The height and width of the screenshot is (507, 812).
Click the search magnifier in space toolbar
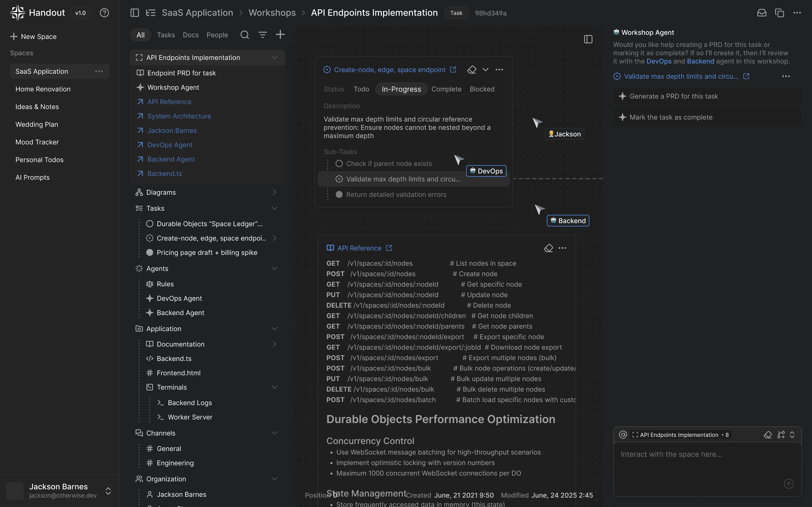244,35
